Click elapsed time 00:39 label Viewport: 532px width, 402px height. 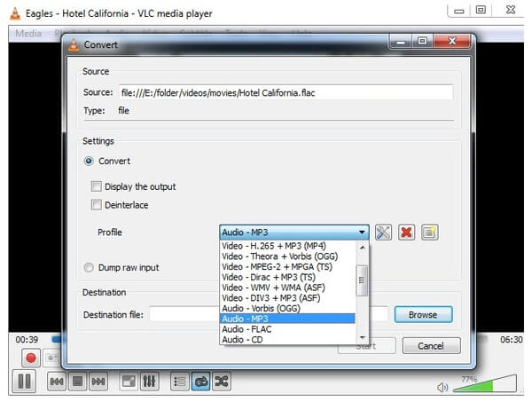[x=27, y=340]
